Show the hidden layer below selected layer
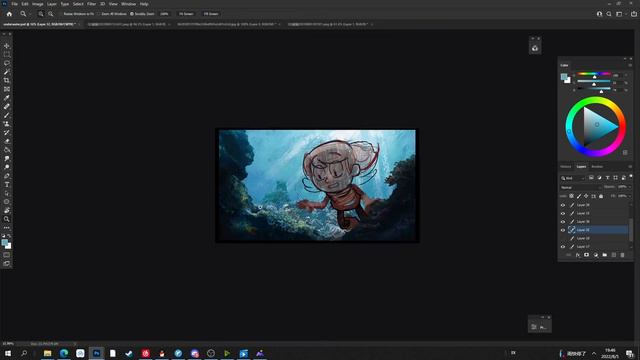This screenshot has width=640, height=360. pos(563,238)
